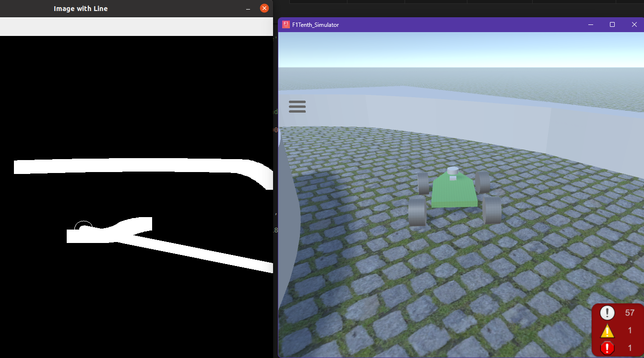Click the red error octagon icon
Viewport: 644px width, 358px height.
(x=607, y=347)
